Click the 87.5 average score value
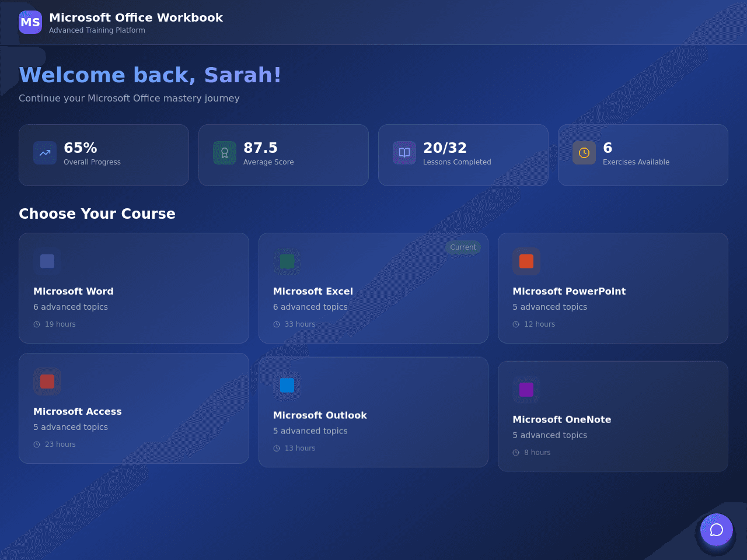Image resolution: width=747 pixels, height=560 pixels. (260, 148)
